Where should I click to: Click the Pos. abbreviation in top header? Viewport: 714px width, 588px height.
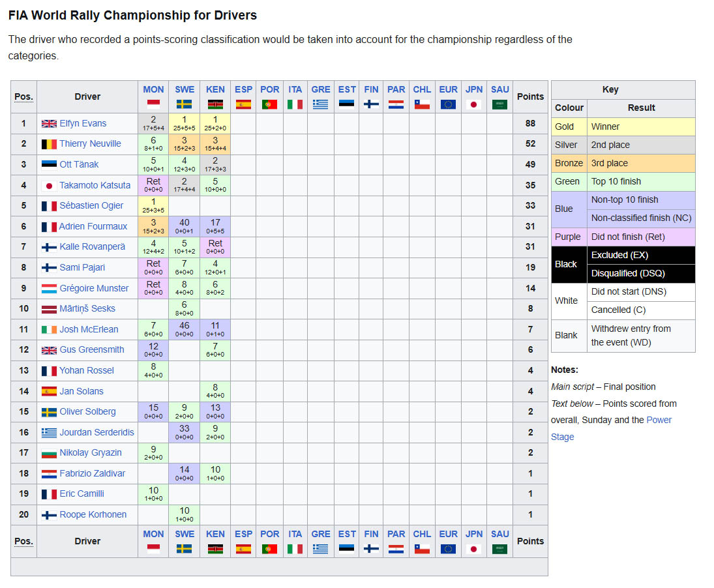point(23,96)
